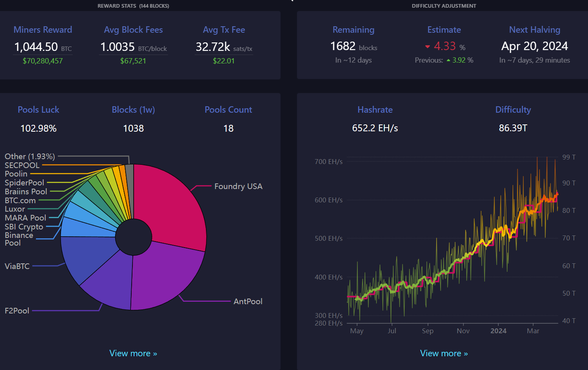Click the Binance Pool label
Image resolution: width=588 pixels, height=370 pixels.
click(19, 239)
